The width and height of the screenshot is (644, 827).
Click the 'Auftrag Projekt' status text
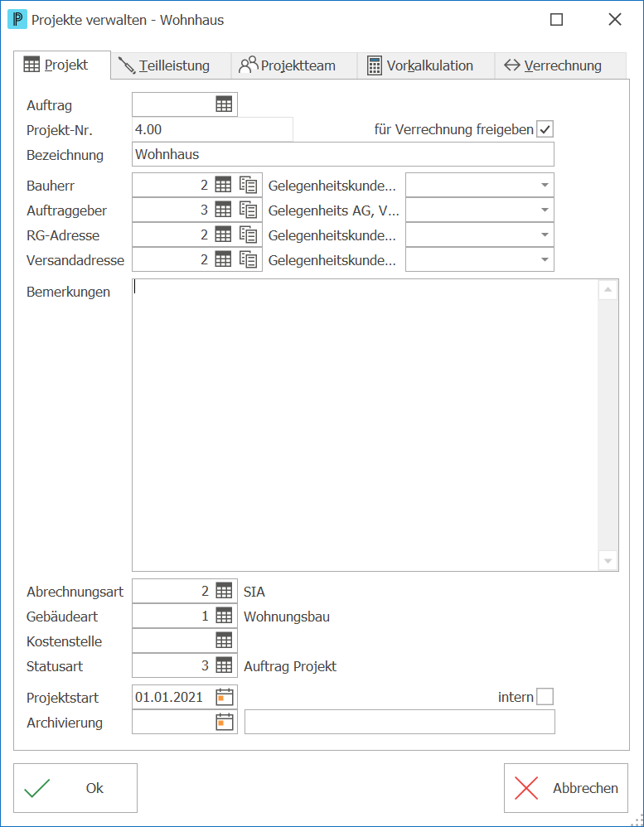pyautogui.click(x=290, y=666)
